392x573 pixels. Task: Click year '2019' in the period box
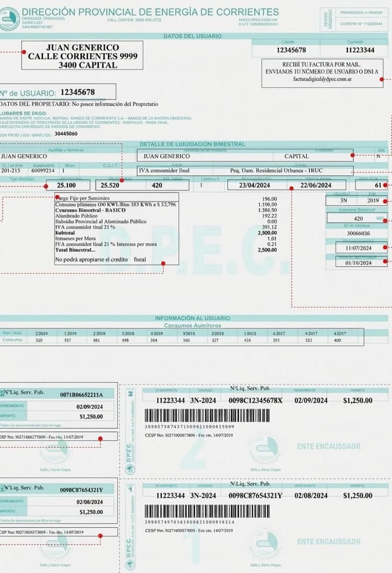click(373, 201)
